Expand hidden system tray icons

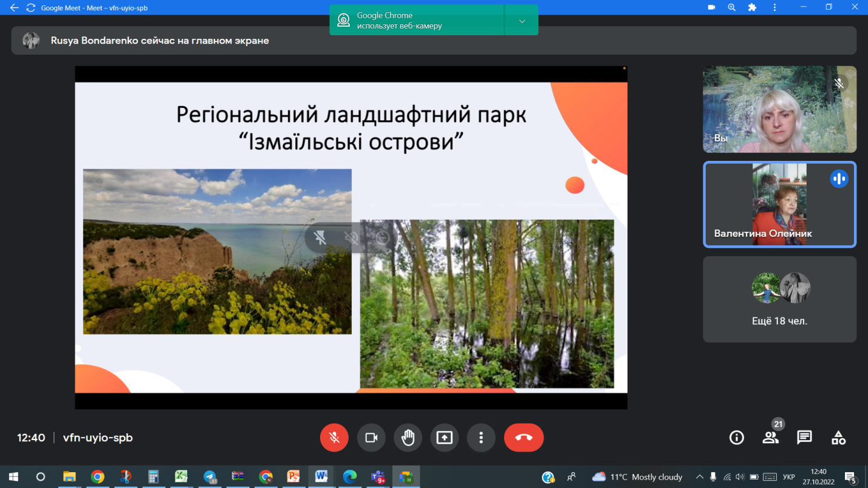point(700,477)
